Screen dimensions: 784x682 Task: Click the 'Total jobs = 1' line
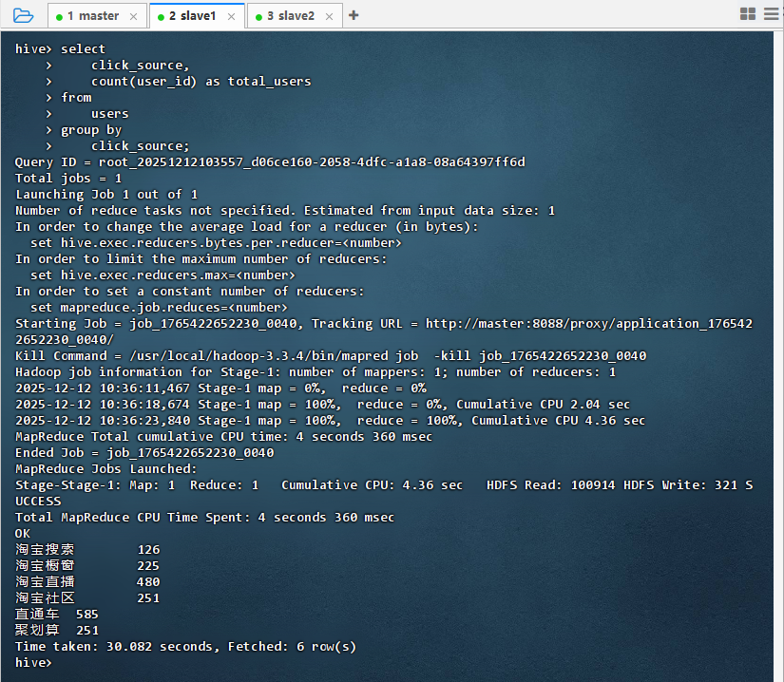pyautogui.click(x=68, y=179)
